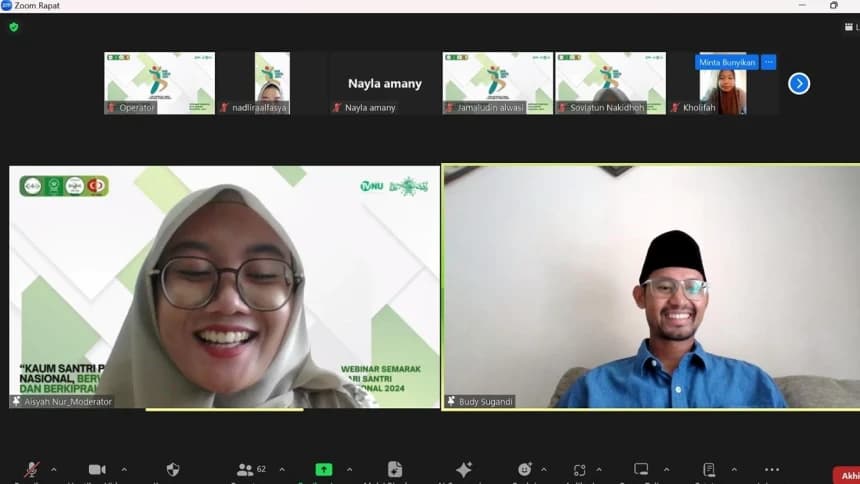Expand the apps options caret
This screenshot has height=484, width=860.
point(599,469)
